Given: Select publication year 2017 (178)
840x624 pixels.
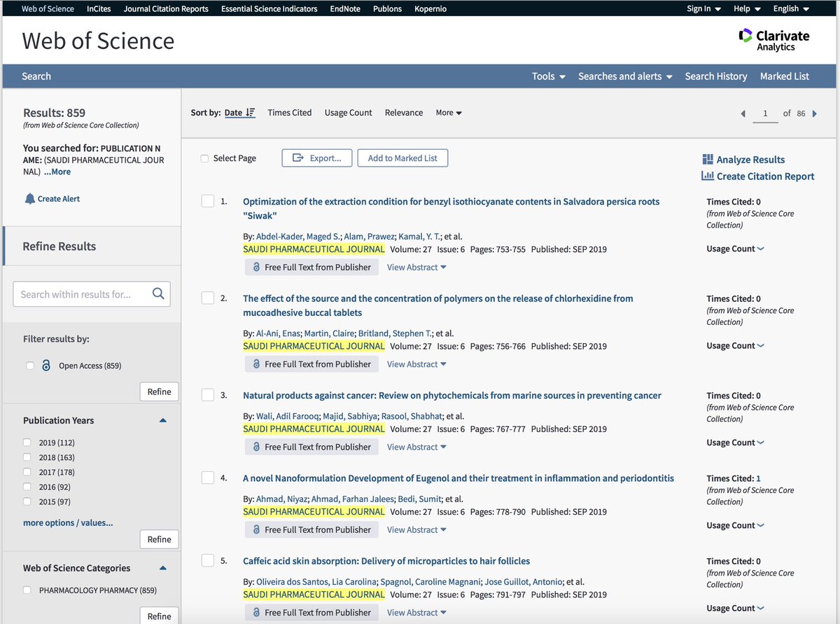Looking at the screenshot, I should (27, 472).
